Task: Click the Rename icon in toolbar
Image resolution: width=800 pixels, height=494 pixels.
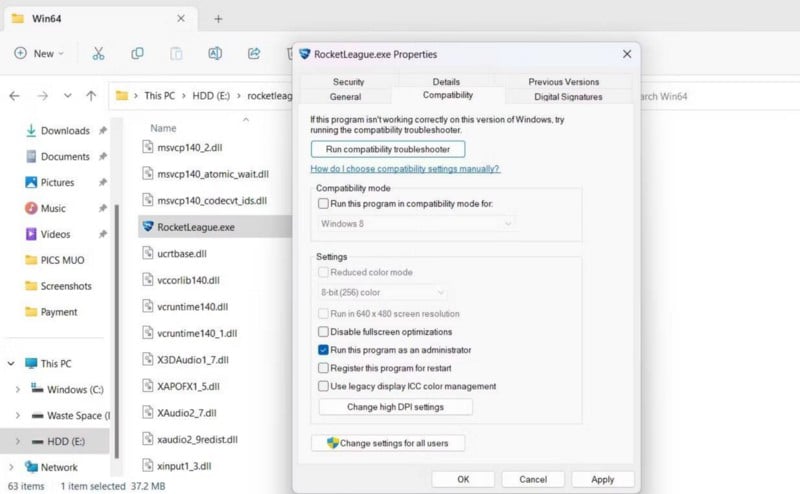Action: pyautogui.click(x=215, y=53)
